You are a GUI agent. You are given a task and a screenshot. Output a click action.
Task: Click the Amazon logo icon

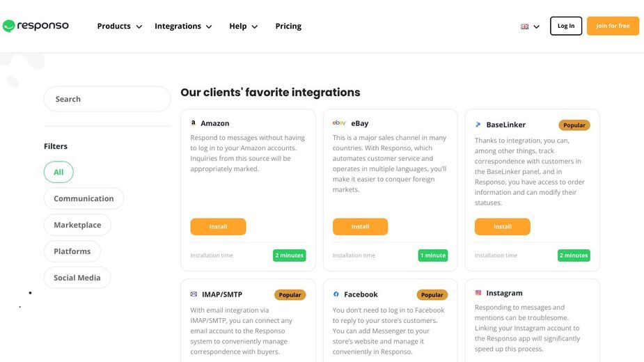(193, 123)
